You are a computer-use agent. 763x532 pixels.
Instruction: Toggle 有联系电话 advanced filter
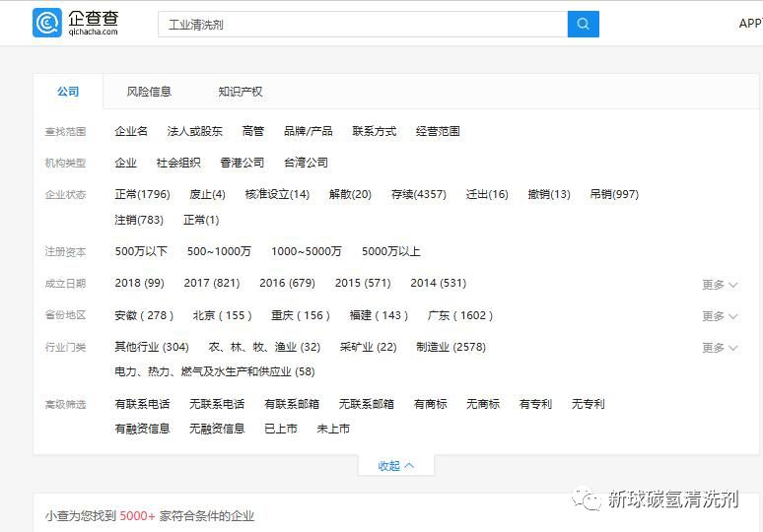[142, 404]
